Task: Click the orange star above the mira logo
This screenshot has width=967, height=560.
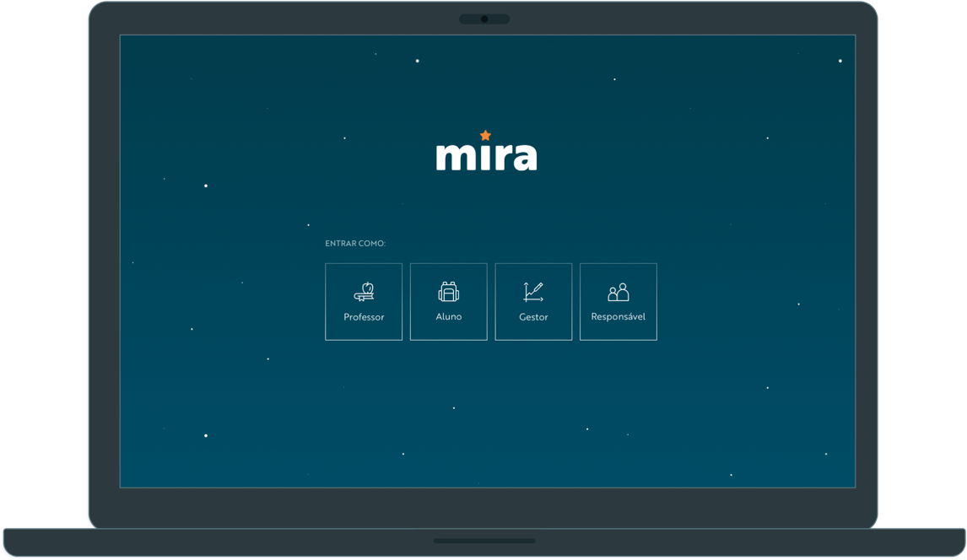Action: 485,135
